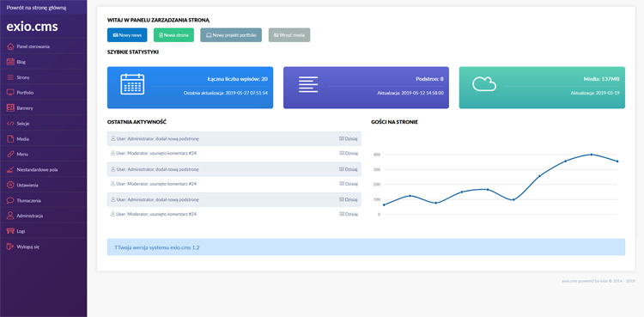
Task: Select Bannery in sidebar menu
Action: pos(43,108)
